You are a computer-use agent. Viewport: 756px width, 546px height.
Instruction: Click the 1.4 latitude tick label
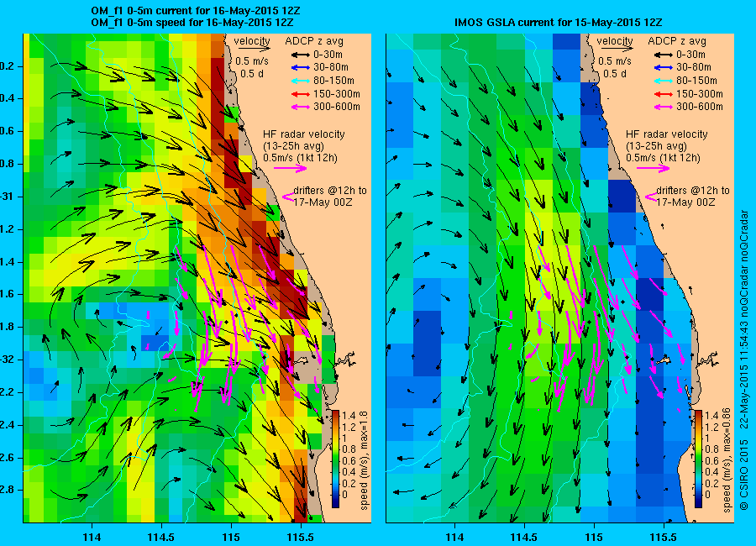pyautogui.click(x=8, y=262)
